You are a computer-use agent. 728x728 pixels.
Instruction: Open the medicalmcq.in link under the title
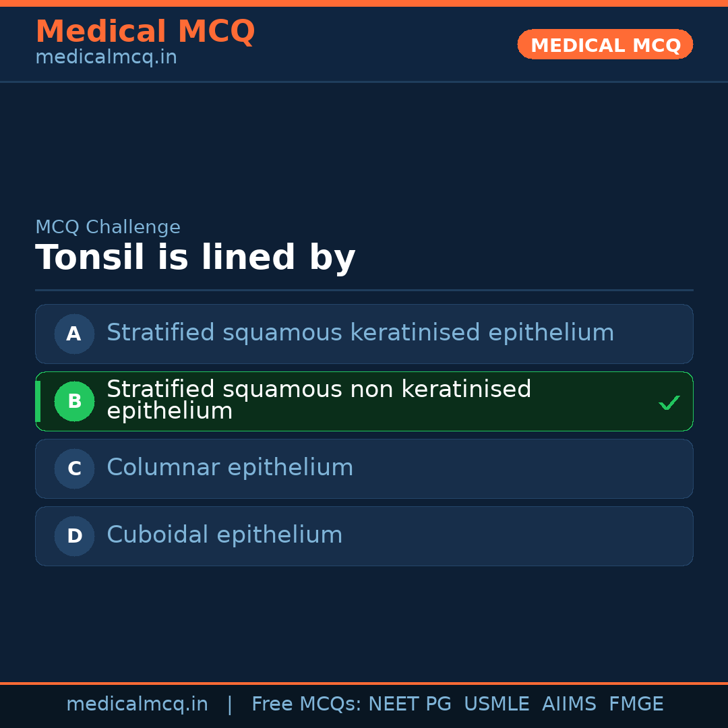pos(106,57)
